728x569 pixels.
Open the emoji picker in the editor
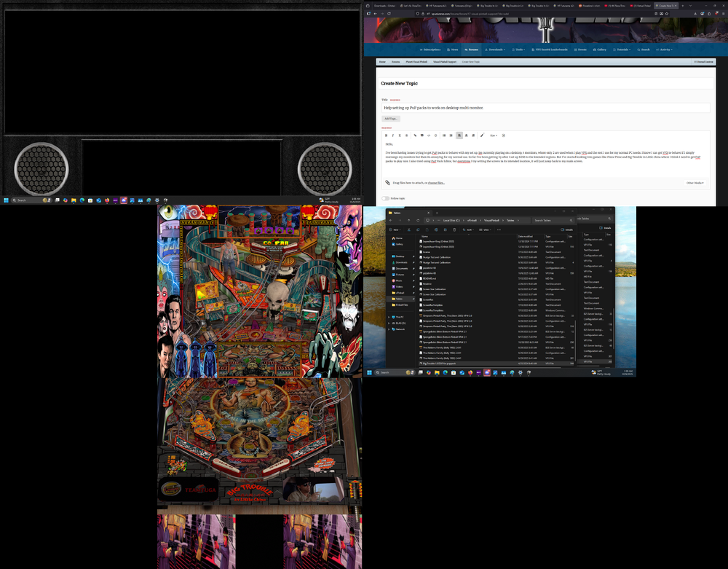click(435, 136)
